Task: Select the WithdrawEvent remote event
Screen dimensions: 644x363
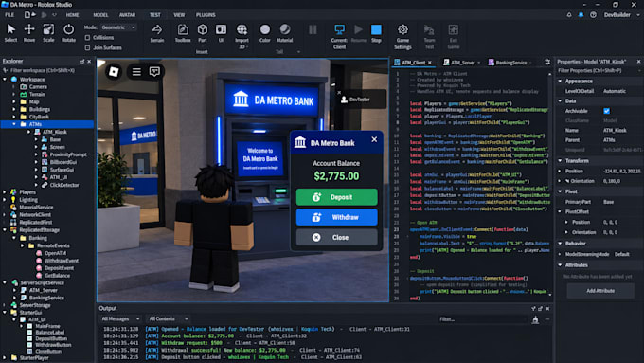Action: tap(62, 261)
